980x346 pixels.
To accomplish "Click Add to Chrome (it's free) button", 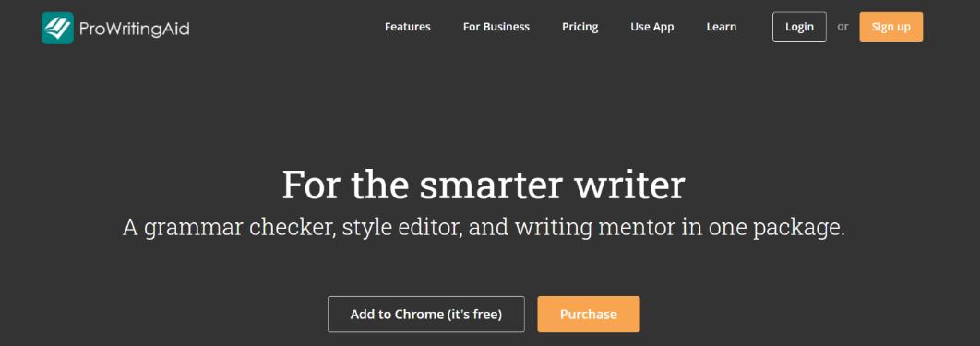I will click(x=426, y=314).
